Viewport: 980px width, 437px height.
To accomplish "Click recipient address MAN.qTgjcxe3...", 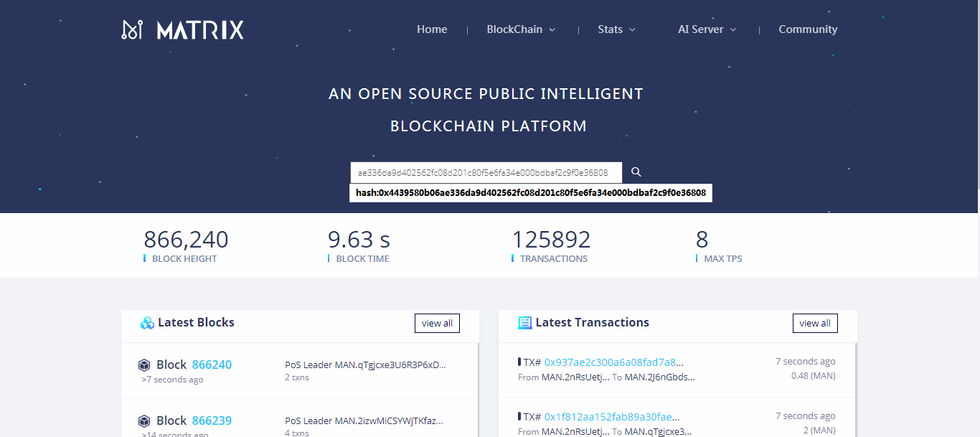I will click(659, 431).
